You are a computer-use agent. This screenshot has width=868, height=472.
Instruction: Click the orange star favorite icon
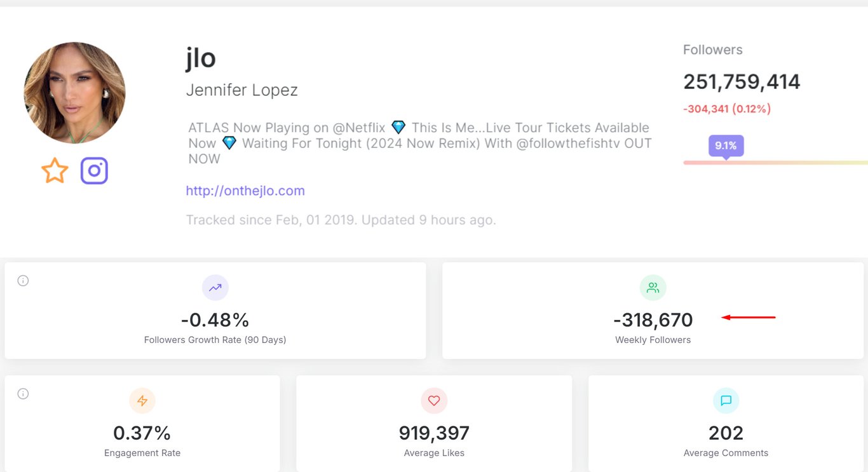coord(55,171)
